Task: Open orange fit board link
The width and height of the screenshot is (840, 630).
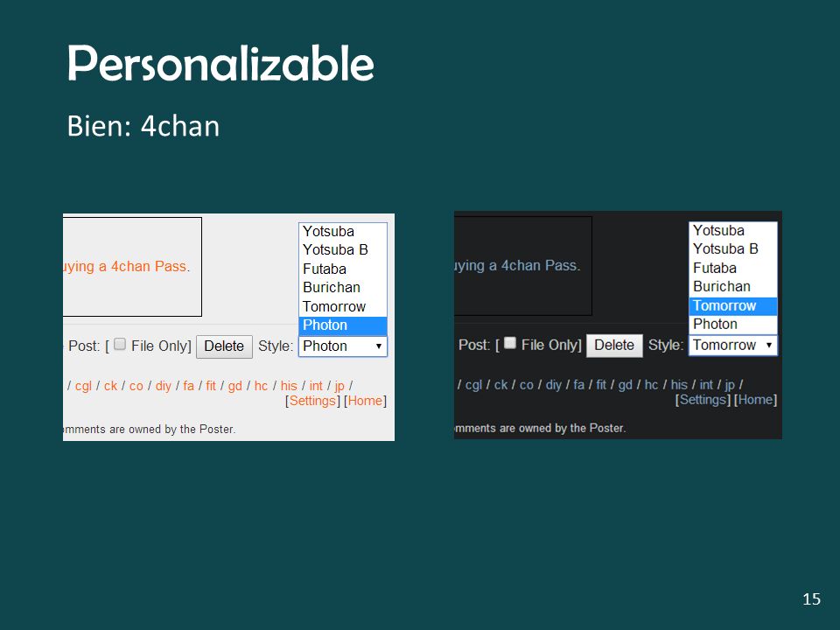Action: (211, 386)
